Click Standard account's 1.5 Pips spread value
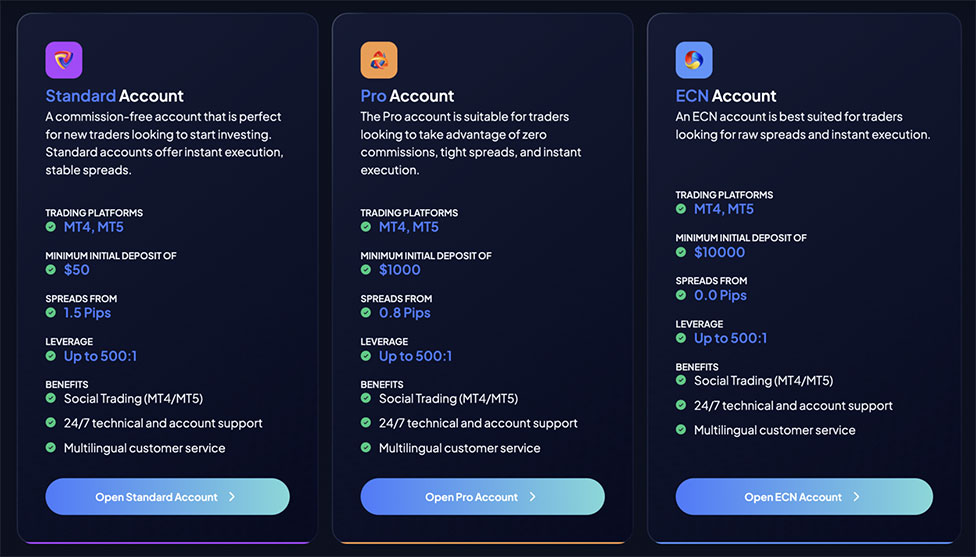Viewport: 976px width, 557px height. tap(87, 313)
